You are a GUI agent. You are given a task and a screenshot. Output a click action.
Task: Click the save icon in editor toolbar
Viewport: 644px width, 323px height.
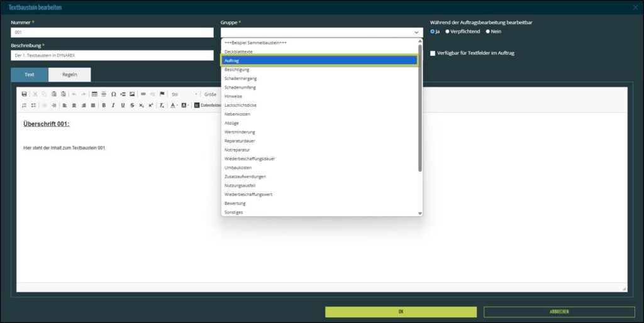25,94
